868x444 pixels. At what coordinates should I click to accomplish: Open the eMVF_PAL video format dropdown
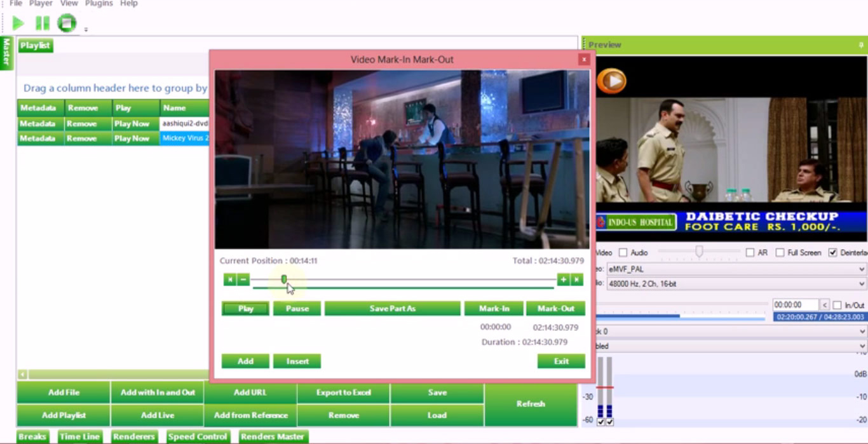736,269
